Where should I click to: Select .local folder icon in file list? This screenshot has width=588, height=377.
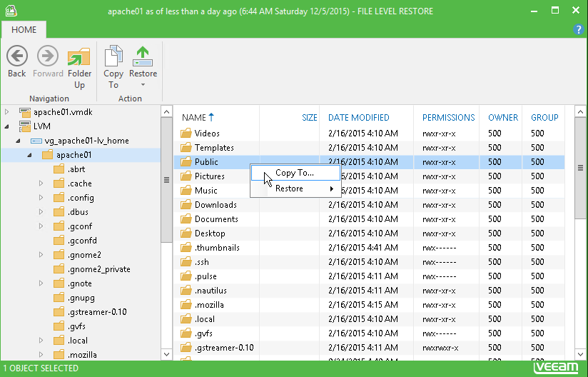[x=186, y=319]
